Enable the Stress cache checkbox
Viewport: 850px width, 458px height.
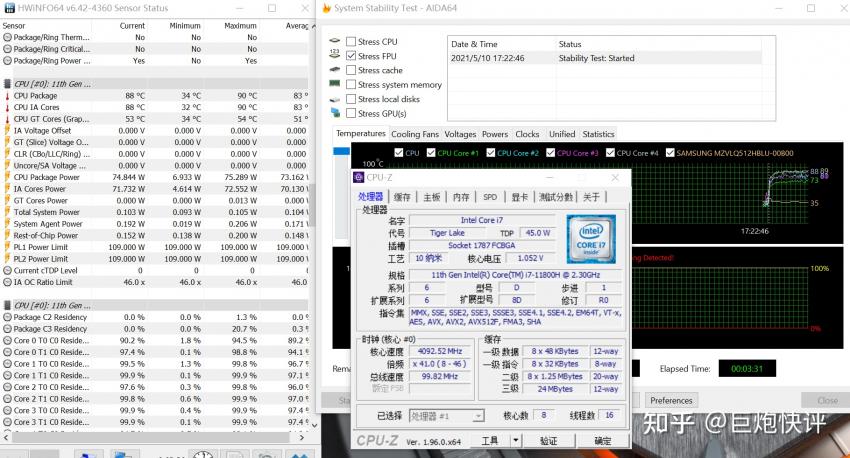point(351,70)
